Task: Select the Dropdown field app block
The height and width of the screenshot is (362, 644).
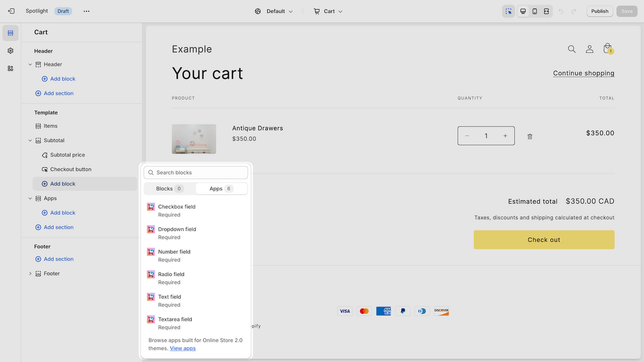Action: [x=196, y=233]
